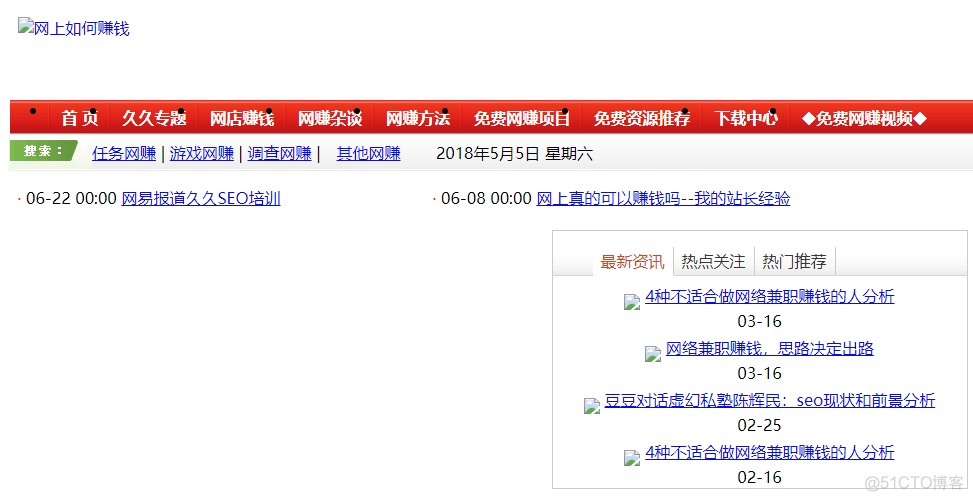Image resolution: width=973 pixels, height=501 pixels.
Task: Read 网上真的可以赚钱吗 article link
Action: pyautogui.click(x=663, y=199)
